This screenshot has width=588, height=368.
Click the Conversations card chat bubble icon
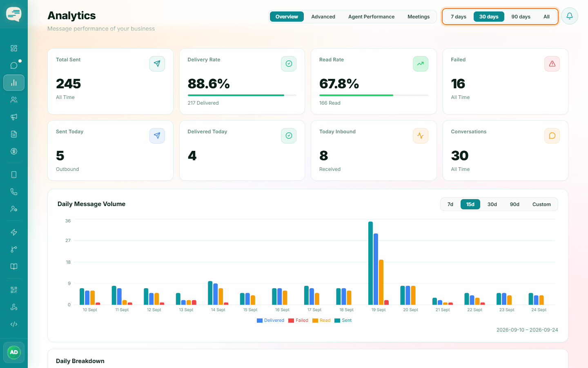tap(552, 136)
